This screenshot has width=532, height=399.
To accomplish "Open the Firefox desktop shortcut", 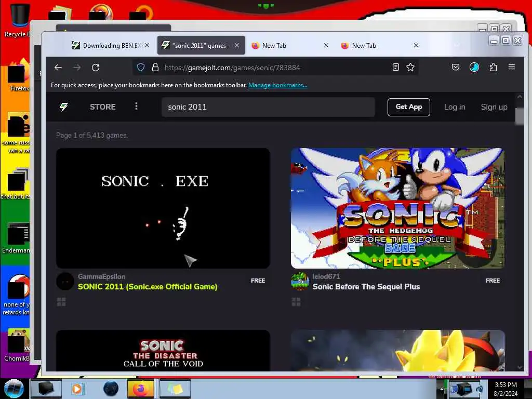I will click(x=19, y=75).
